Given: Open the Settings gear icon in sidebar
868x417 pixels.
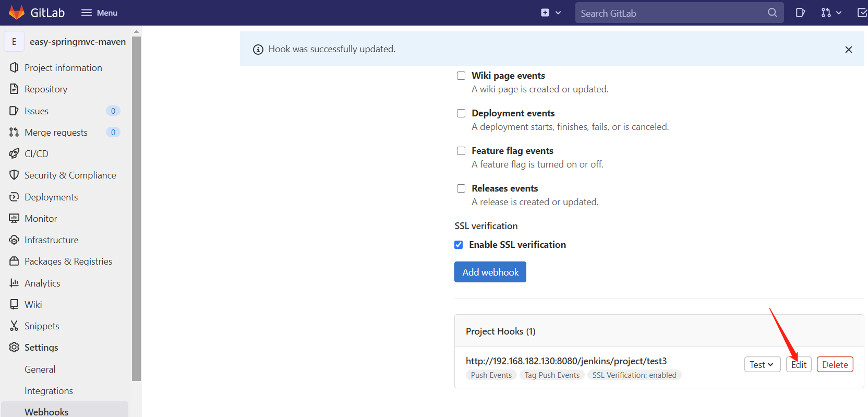Looking at the screenshot, I should 14,347.
